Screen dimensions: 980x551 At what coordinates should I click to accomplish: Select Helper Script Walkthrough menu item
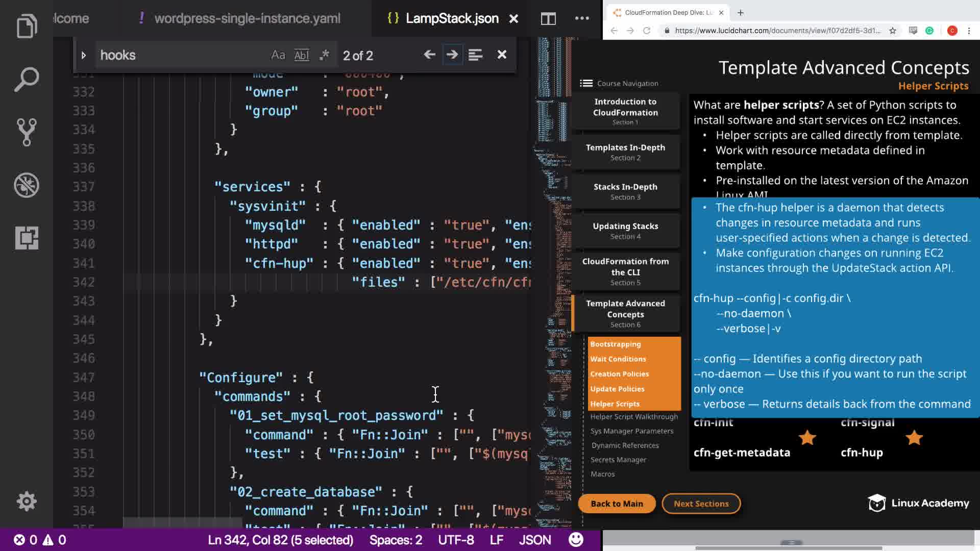pos(634,417)
